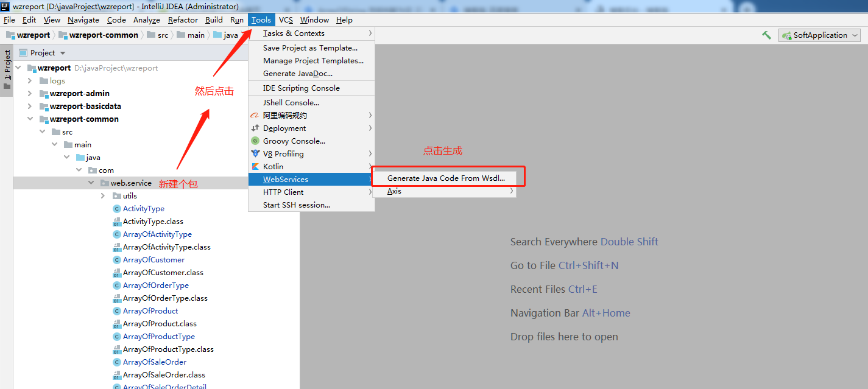Click the ActivityType.class file icon
The image size is (868, 389).
coord(117,222)
